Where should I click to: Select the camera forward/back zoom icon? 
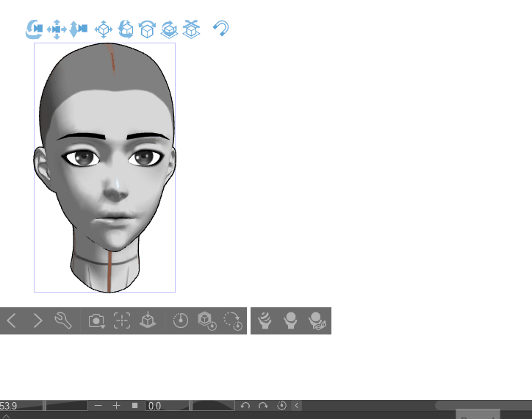(x=79, y=29)
